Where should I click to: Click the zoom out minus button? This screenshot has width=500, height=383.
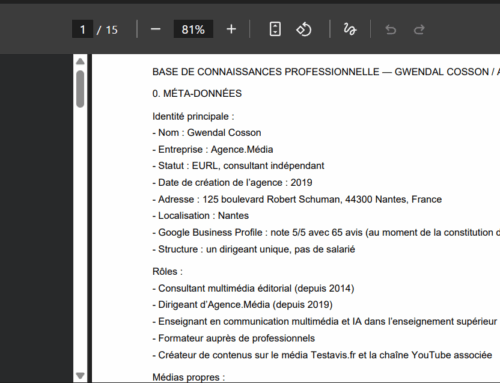[155, 29]
